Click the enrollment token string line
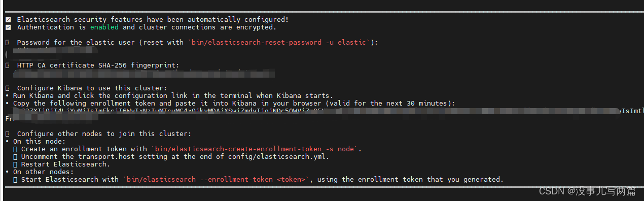644x201 pixels. tap(325, 111)
